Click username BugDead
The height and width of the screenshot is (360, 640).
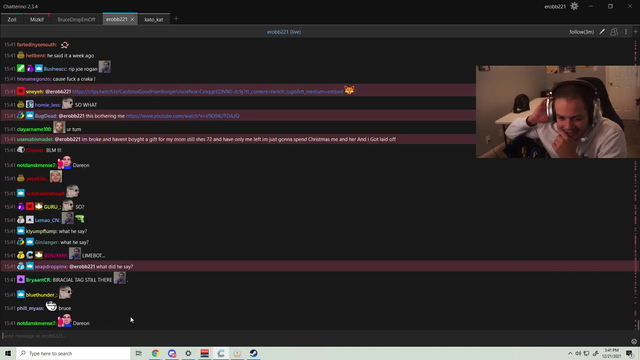pos(46,116)
